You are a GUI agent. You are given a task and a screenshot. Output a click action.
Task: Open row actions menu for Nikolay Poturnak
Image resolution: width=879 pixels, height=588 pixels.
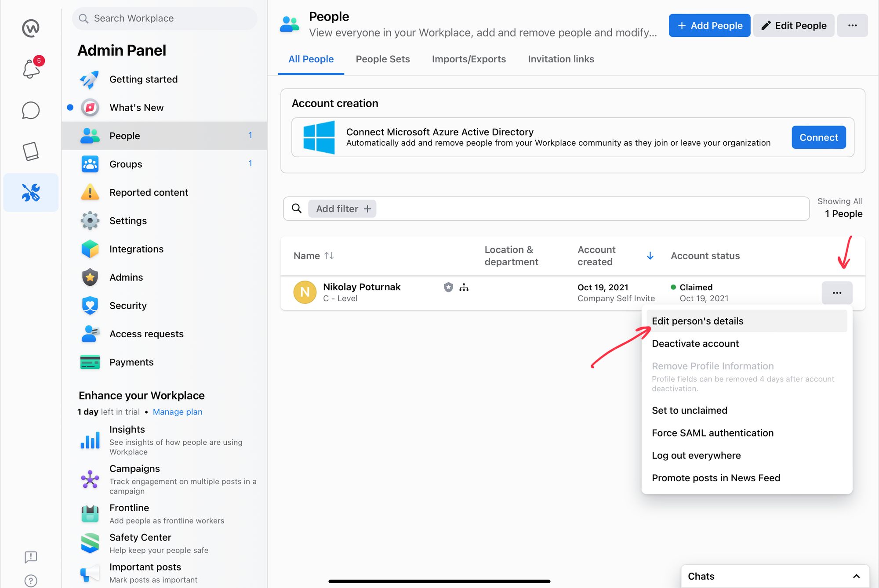point(837,293)
